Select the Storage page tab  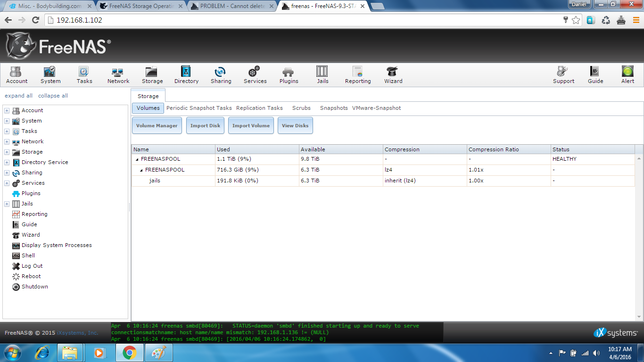coord(148,96)
